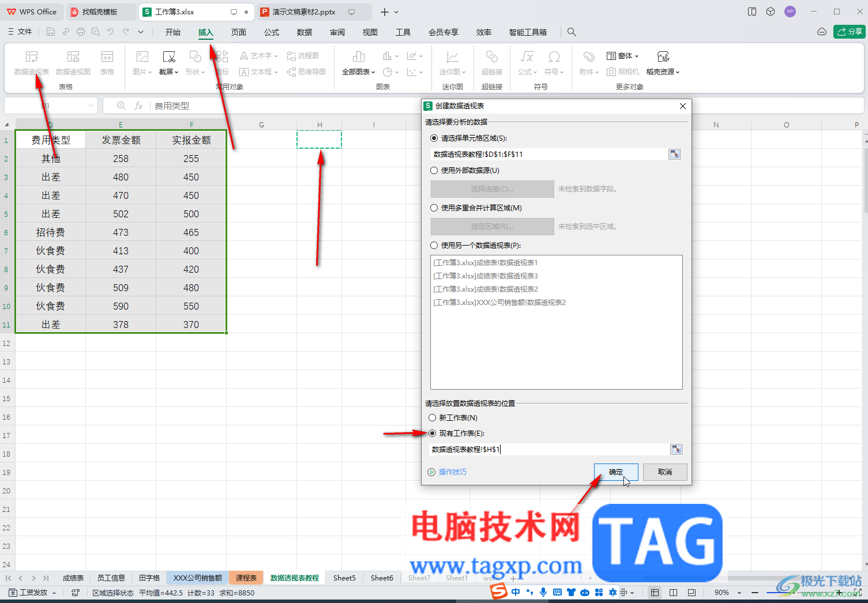Open the 数据 Data ribbon tab

click(x=305, y=32)
